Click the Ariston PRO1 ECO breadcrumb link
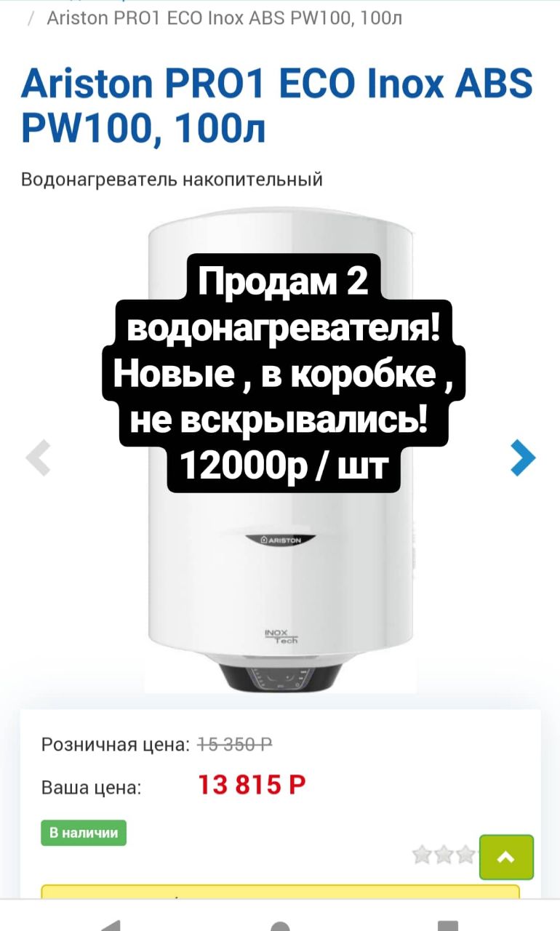 click(x=225, y=18)
